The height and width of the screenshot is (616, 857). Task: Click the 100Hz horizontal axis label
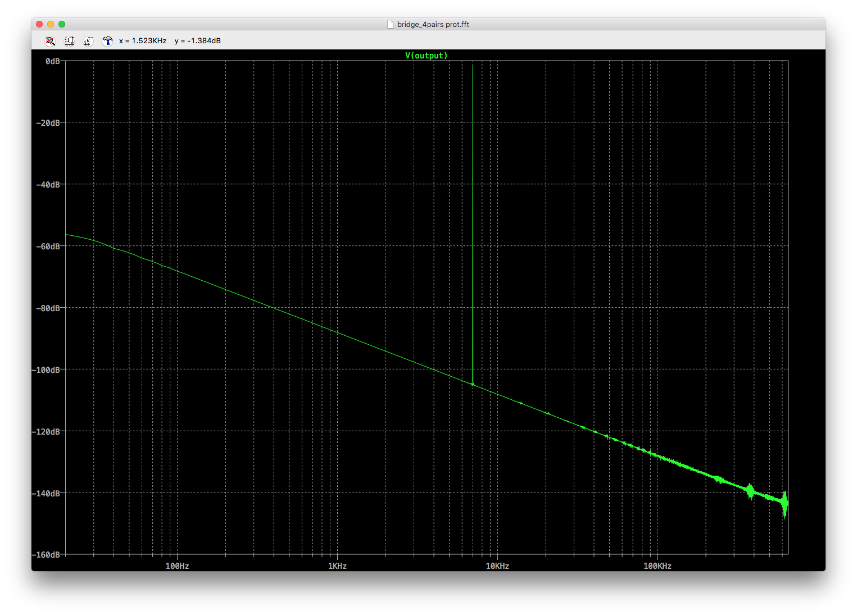click(177, 566)
